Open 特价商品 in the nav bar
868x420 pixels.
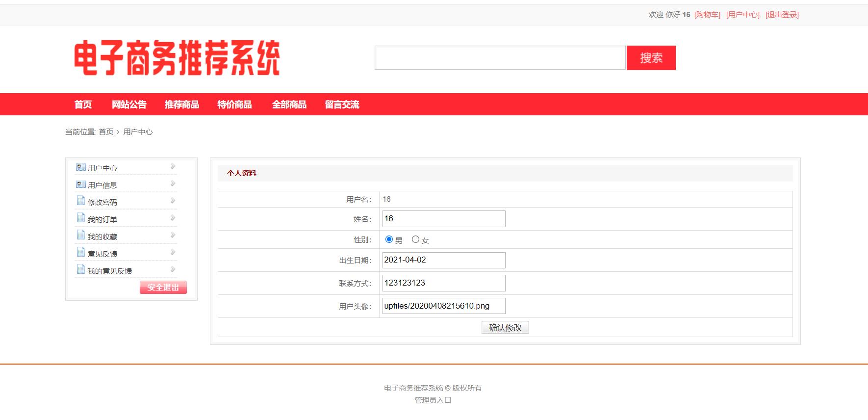tap(234, 105)
